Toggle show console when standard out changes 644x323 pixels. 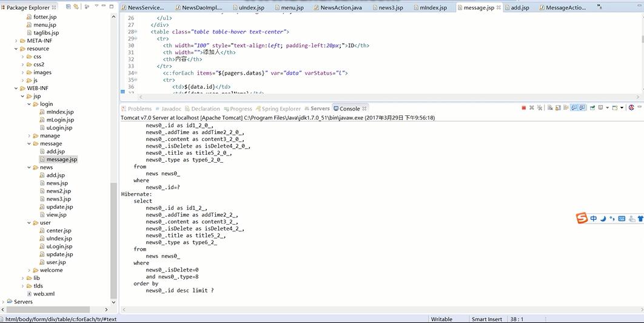click(x=574, y=108)
